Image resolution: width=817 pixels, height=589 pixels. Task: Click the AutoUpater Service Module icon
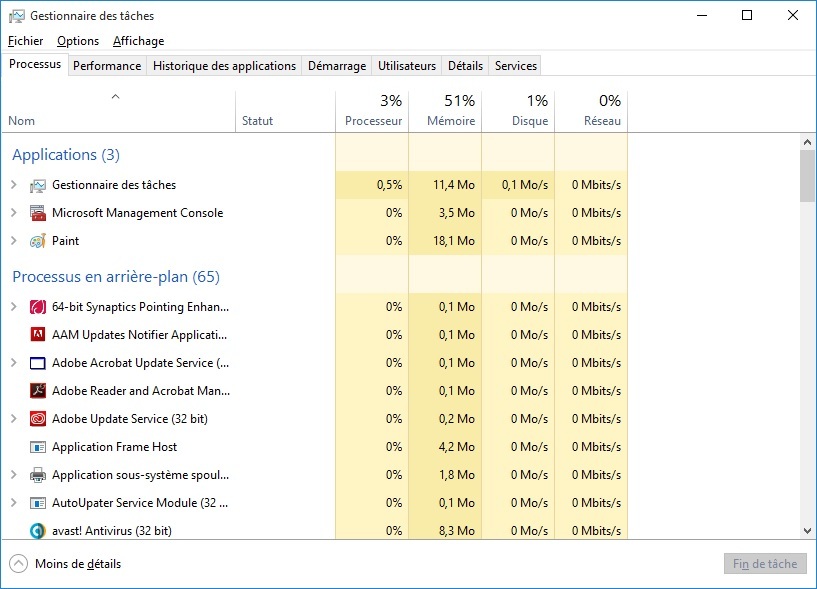tap(38, 503)
